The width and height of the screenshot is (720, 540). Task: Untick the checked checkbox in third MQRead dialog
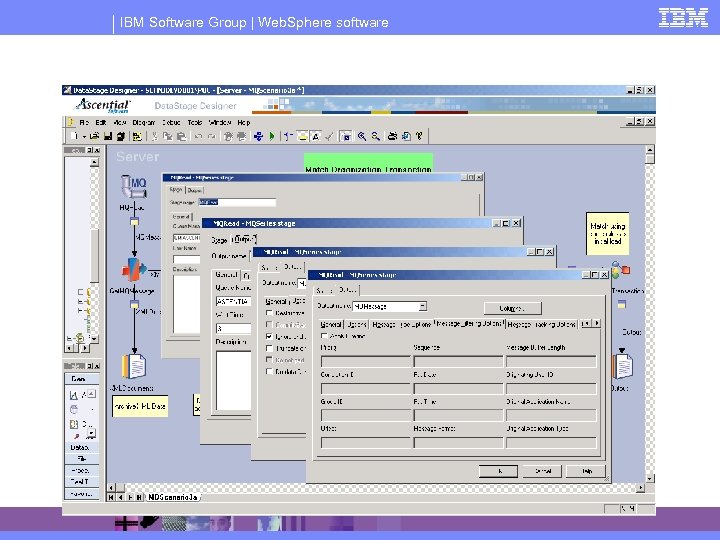[270, 337]
